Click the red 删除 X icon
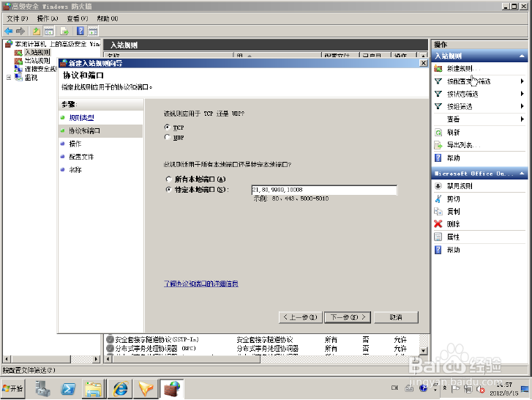The width and height of the screenshot is (532, 400). click(x=438, y=223)
